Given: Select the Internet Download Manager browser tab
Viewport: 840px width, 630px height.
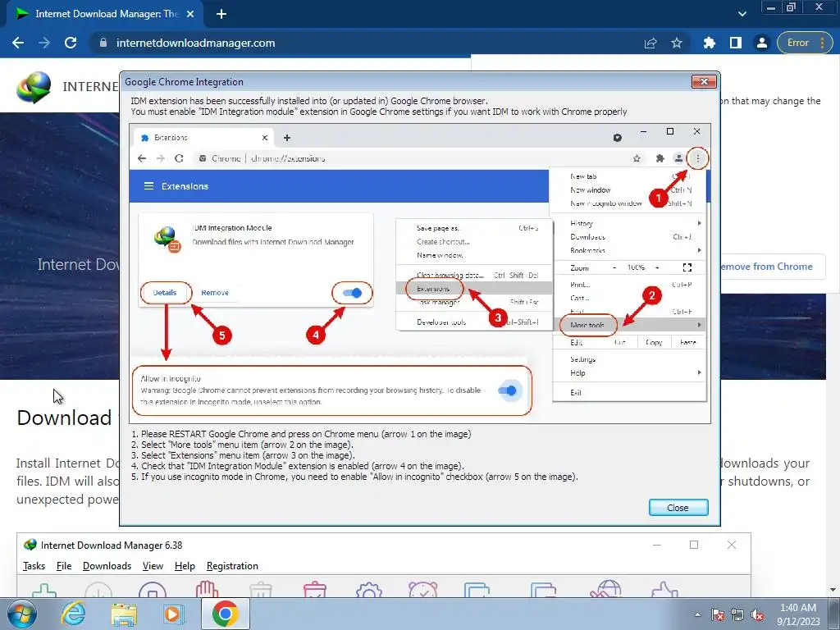Looking at the screenshot, I should pyautogui.click(x=105, y=14).
